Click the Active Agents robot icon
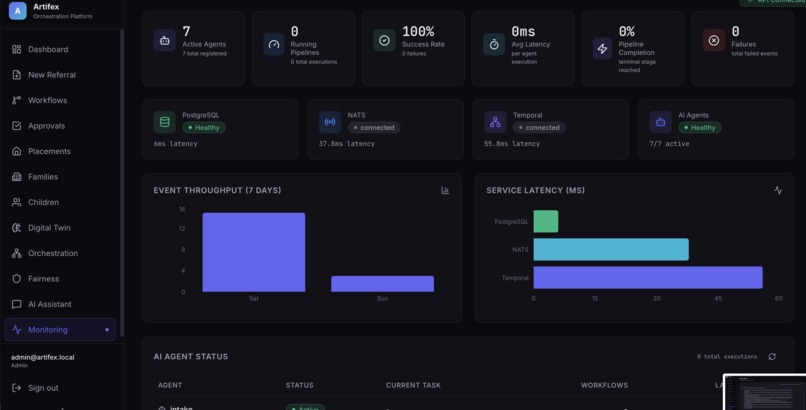Viewport: 806px width, 410px height. (164, 40)
